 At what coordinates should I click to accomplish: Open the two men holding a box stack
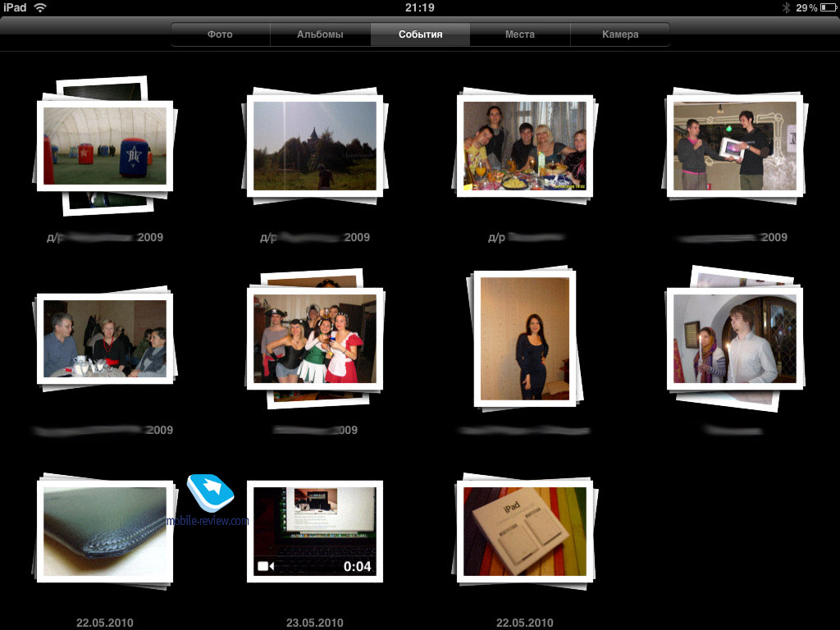(x=735, y=146)
